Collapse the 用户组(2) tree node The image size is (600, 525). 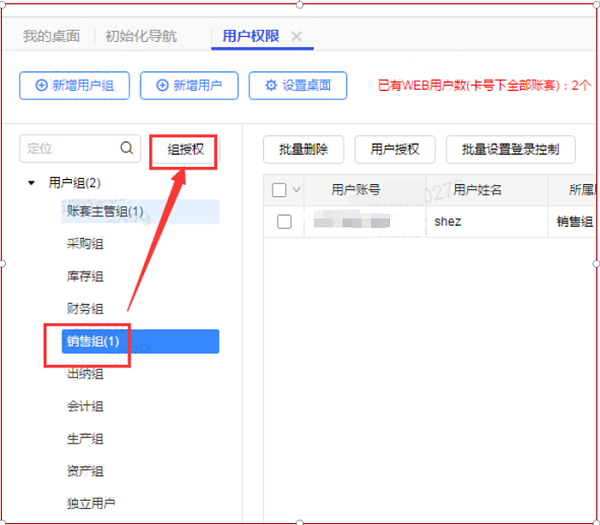click(x=31, y=183)
